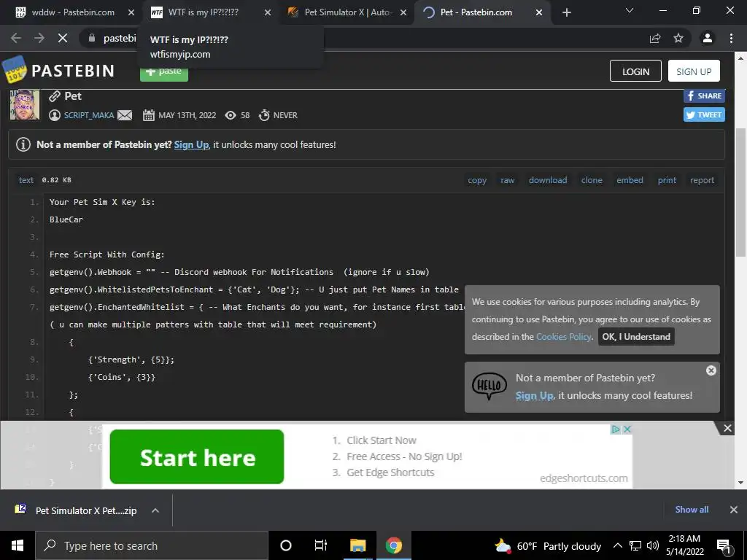Open downloaded Pet Simulator X zip file

pos(76,510)
